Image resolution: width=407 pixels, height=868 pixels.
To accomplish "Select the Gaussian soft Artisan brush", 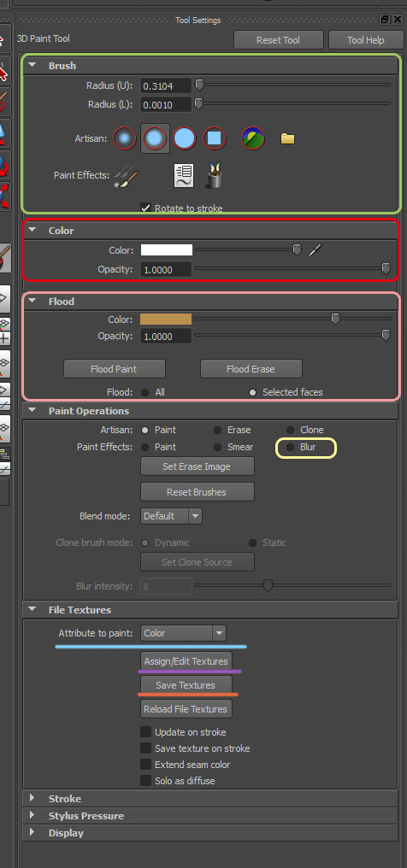I will [x=125, y=138].
